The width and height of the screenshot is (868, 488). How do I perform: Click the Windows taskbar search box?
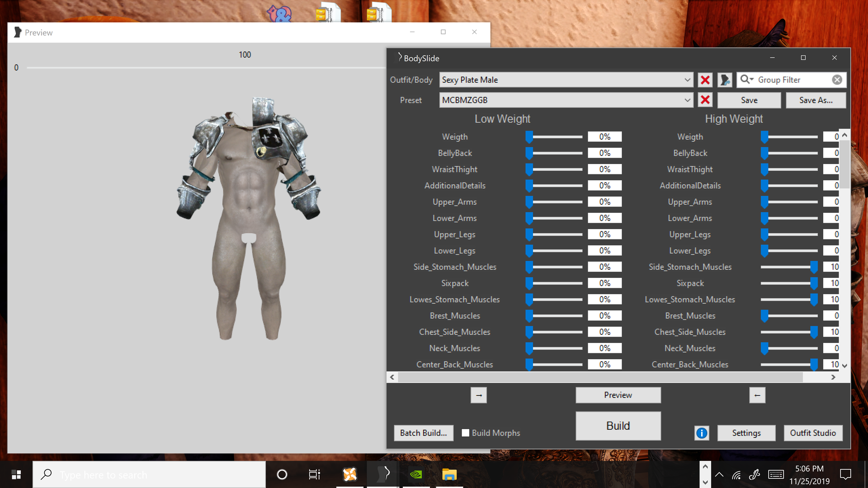coord(149,474)
